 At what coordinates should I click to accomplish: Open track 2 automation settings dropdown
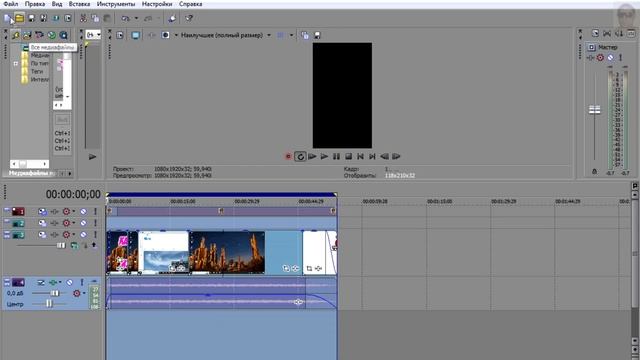pyautogui.click(x=74, y=223)
